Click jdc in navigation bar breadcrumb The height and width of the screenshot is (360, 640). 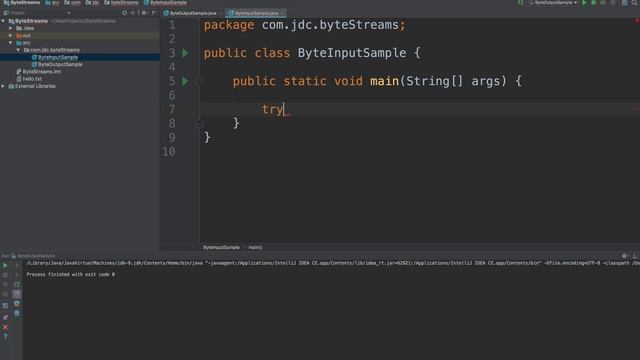(x=92, y=3)
